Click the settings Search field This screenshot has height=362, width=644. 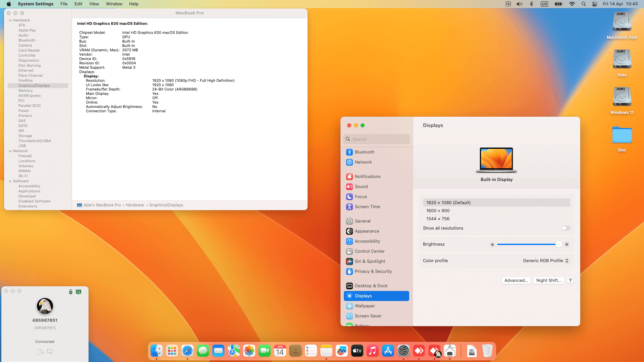click(x=376, y=139)
